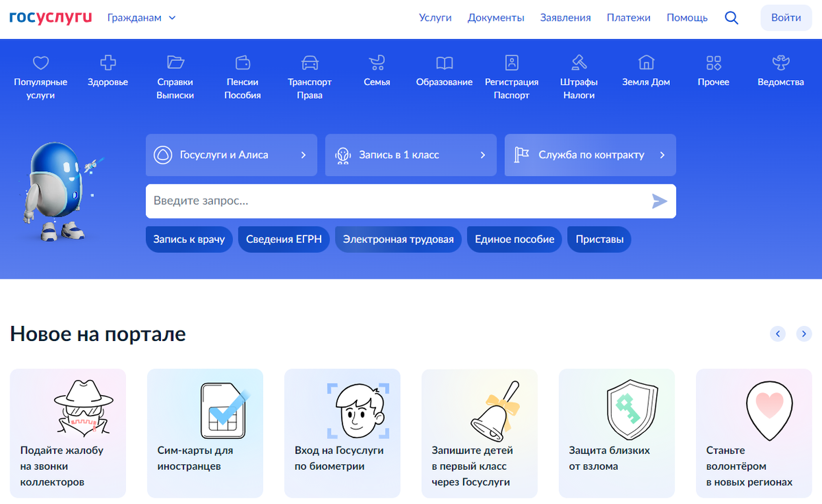Select Электронная трудовая quick chip
Image resolution: width=822 pixels, height=504 pixels.
click(x=399, y=240)
